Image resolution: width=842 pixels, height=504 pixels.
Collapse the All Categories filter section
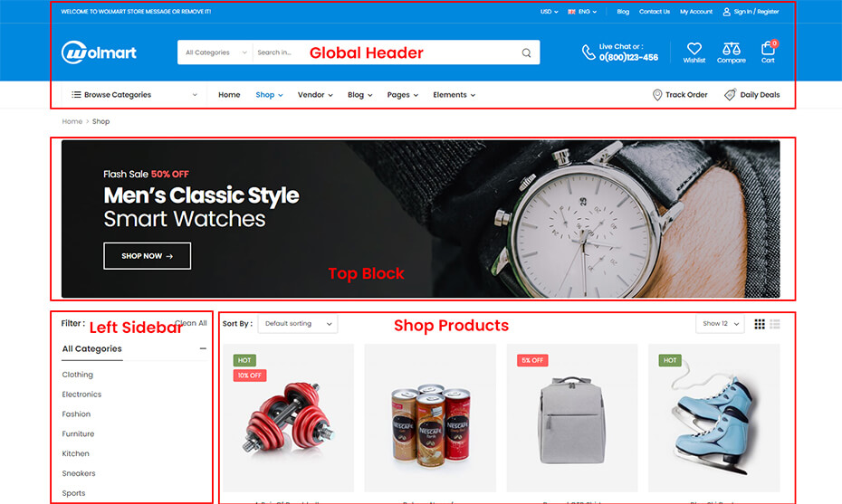(203, 348)
